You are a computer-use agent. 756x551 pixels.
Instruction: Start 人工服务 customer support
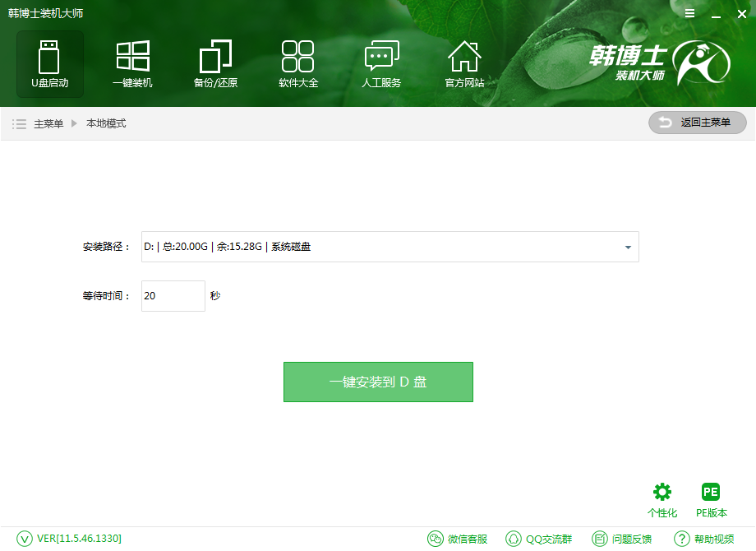[380, 63]
